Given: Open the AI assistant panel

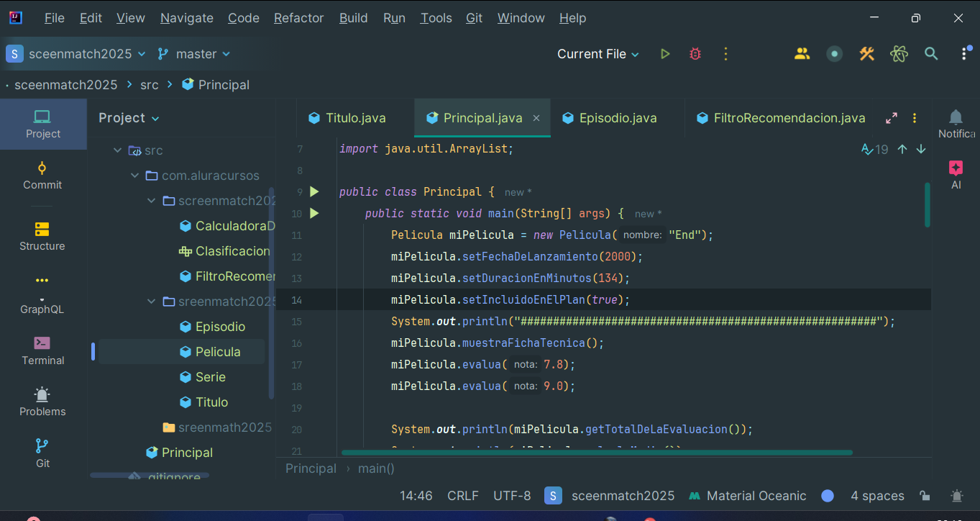Looking at the screenshot, I should click(956, 175).
